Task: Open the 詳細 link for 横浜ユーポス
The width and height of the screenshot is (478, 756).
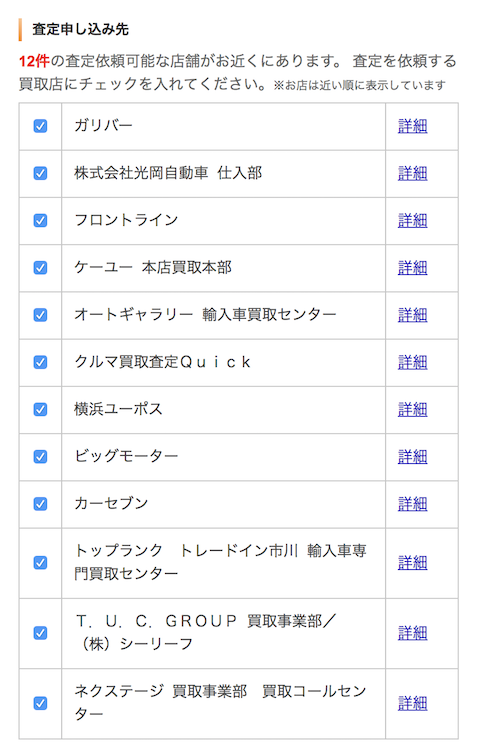Action: click(412, 410)
